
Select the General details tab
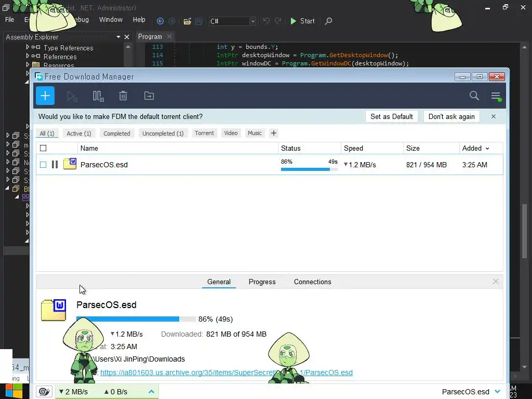(x=219, y=282)
